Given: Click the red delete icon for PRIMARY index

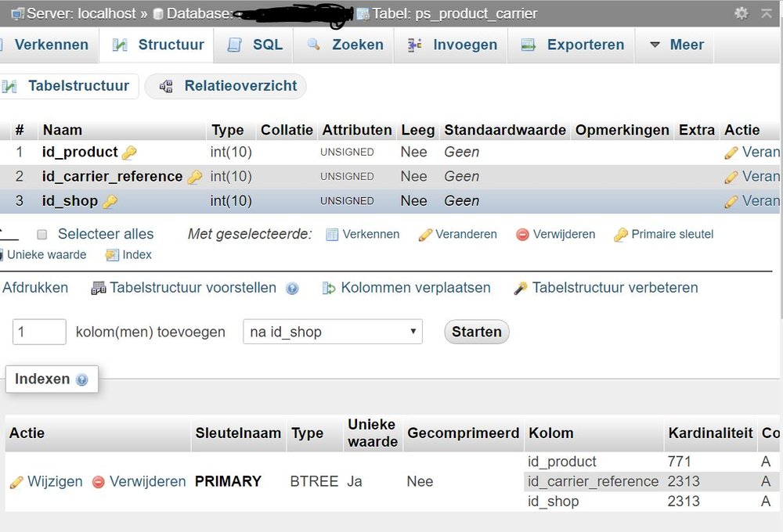Looking at the screenshot, I should click(99, 482).
